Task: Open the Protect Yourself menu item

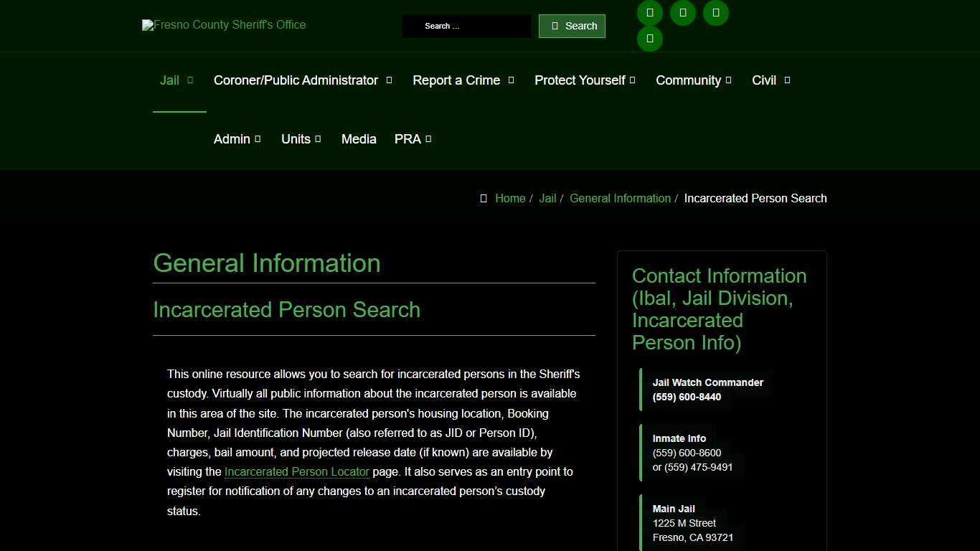Action: [580, 80]
